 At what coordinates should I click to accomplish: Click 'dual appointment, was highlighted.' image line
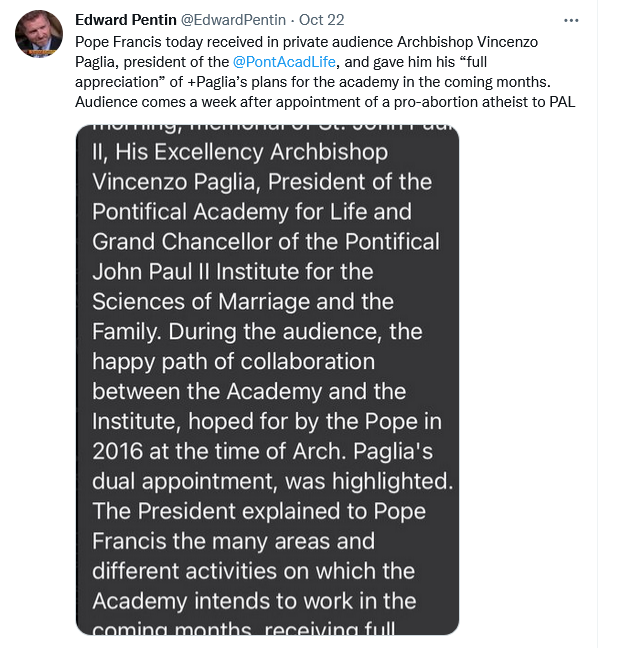(x=272, y=481)
